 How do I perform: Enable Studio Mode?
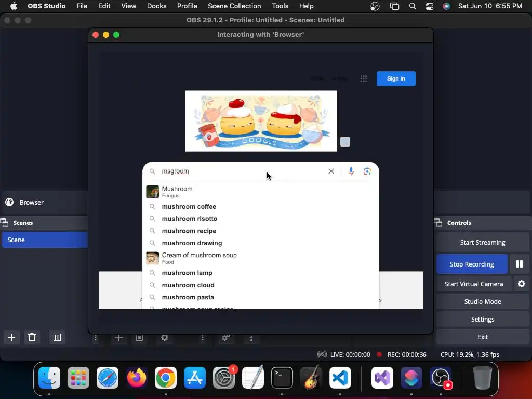click(483, 302)
